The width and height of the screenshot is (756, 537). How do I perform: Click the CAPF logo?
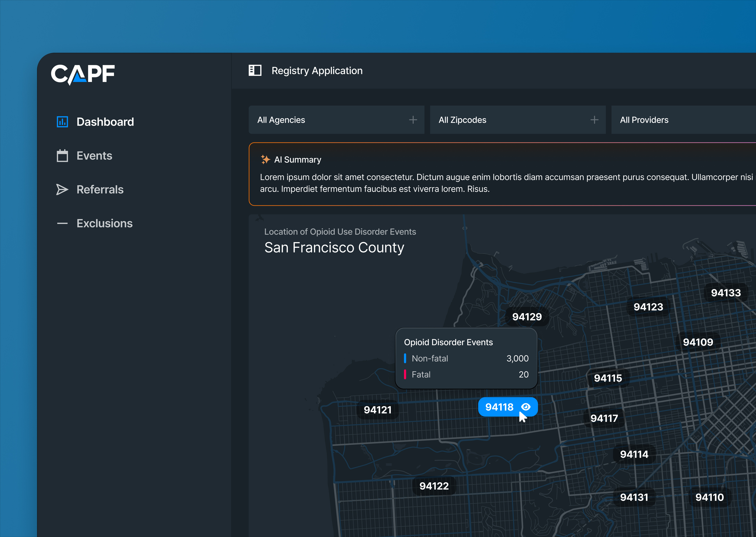[83, 74]
